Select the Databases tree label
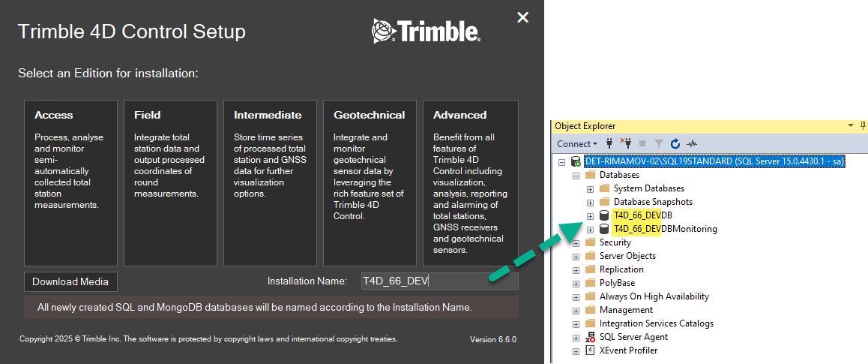This screenshot has width=868, height=364. 619,175
